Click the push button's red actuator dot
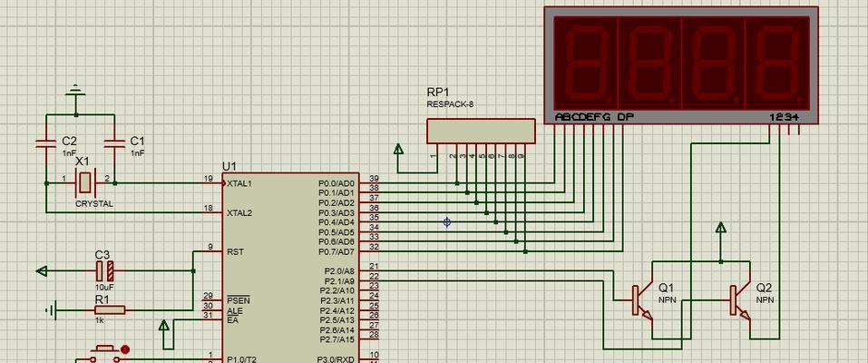 click(125, 349)
